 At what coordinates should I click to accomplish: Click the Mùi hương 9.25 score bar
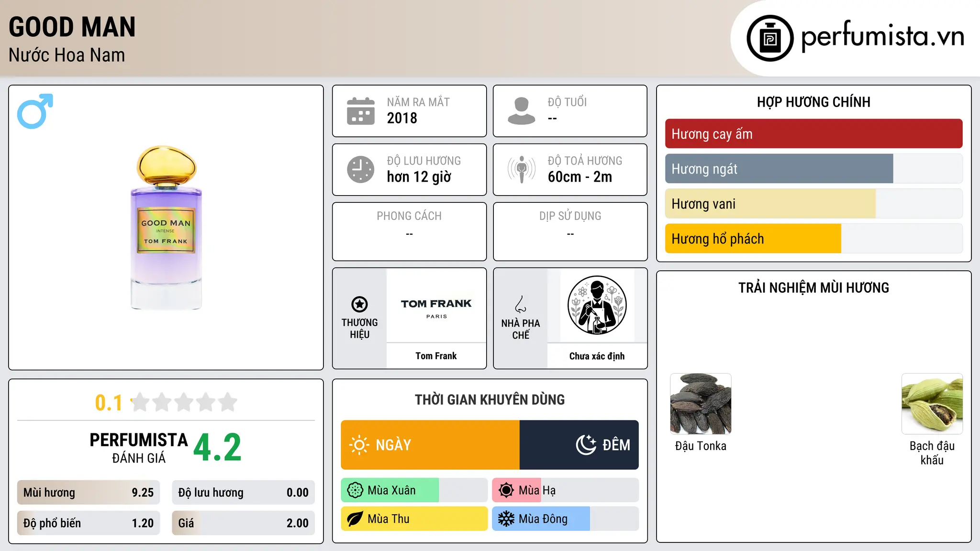tap(89, 493)
